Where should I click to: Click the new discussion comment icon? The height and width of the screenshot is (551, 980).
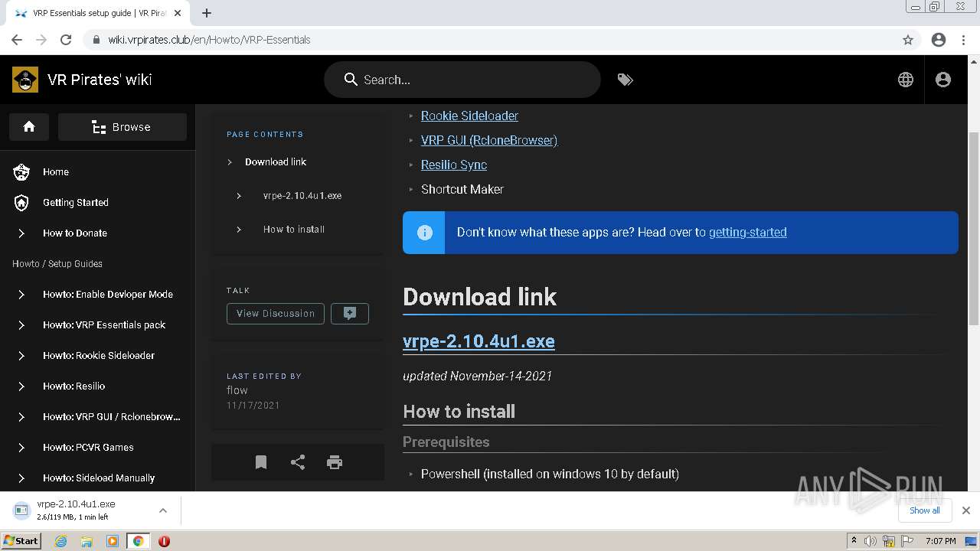point(350,314)
